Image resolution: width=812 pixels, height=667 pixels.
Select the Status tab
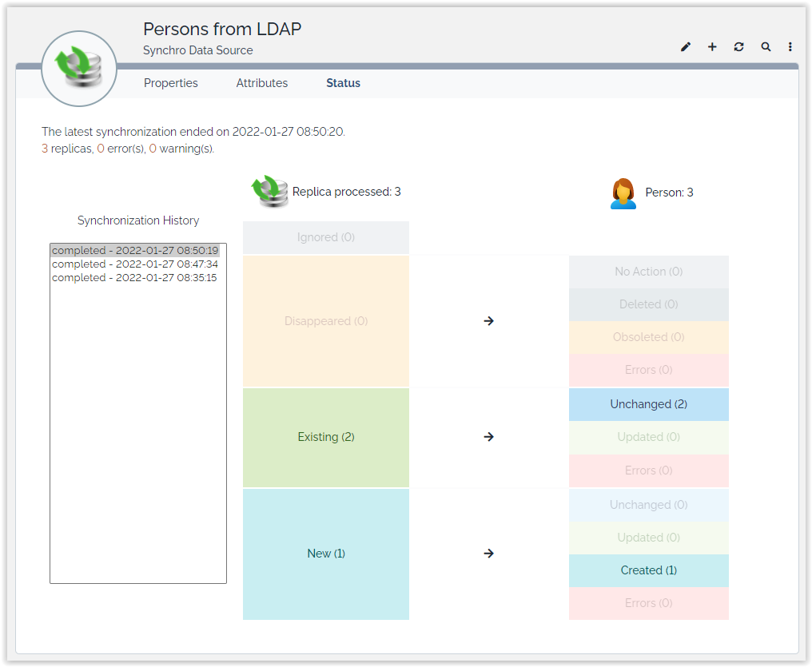[343, 83]
